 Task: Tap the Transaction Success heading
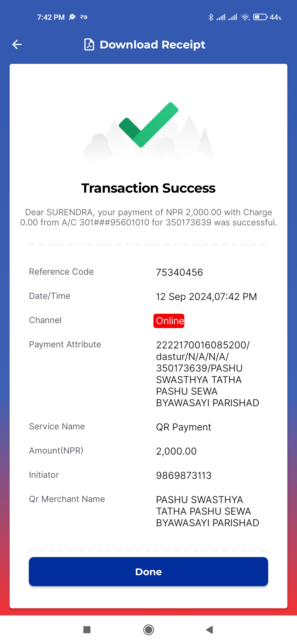(148, 188)
